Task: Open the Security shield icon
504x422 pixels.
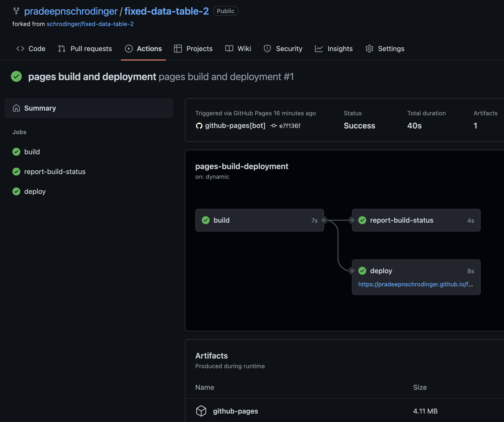Action: pos(267,49)
